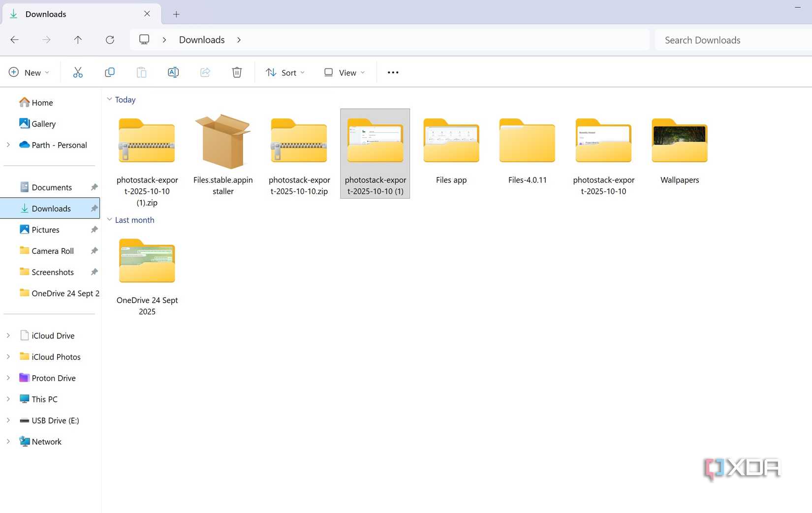Go back using the navigation arrow
Viewport: 812px width, 513px height.
point(14,40)
